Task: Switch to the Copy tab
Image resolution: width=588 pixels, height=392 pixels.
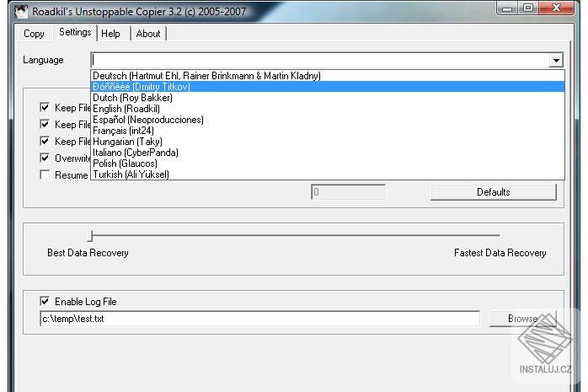Action: [34, 34]
